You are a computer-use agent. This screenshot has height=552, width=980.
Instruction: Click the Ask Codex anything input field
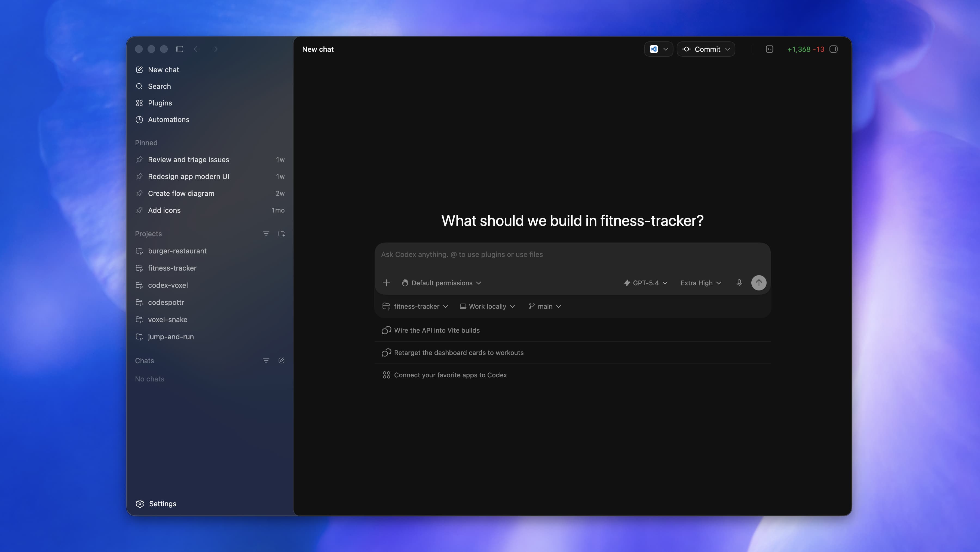(x=533, y=254)
